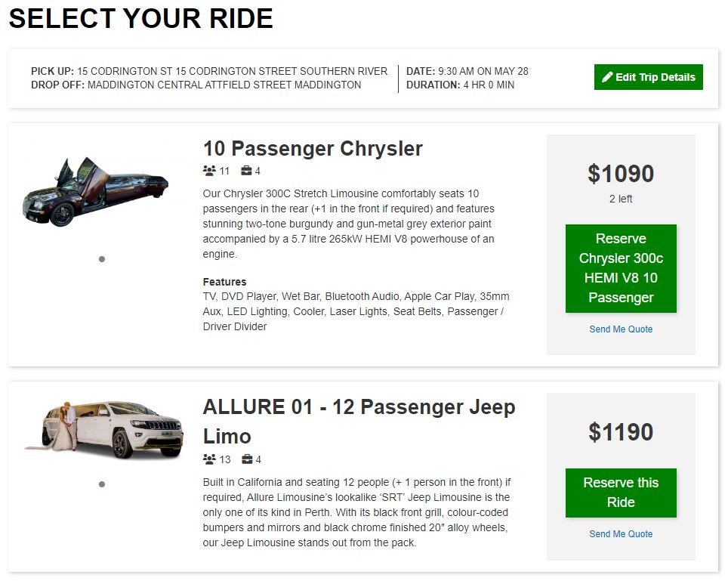This screenshot has width=728, height=581.
Task: Click the $1090 price for the Chrysler
Action: [x=621, y=174]
